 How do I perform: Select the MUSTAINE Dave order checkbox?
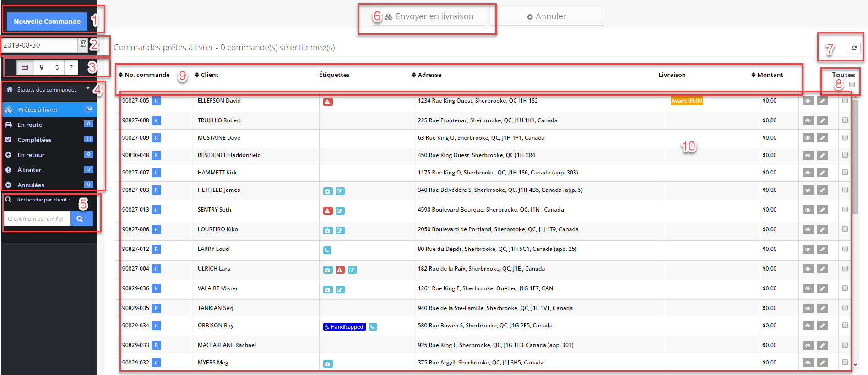click(x=845, y=137)
